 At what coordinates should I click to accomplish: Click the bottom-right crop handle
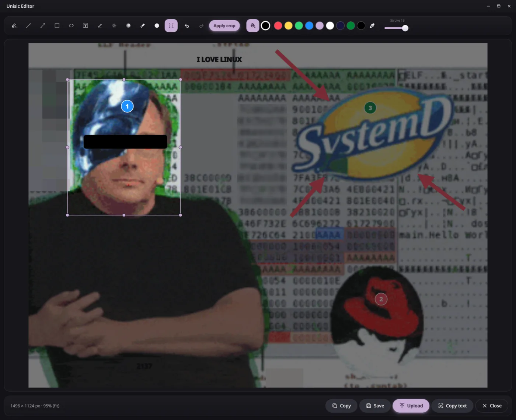(180, 215)
